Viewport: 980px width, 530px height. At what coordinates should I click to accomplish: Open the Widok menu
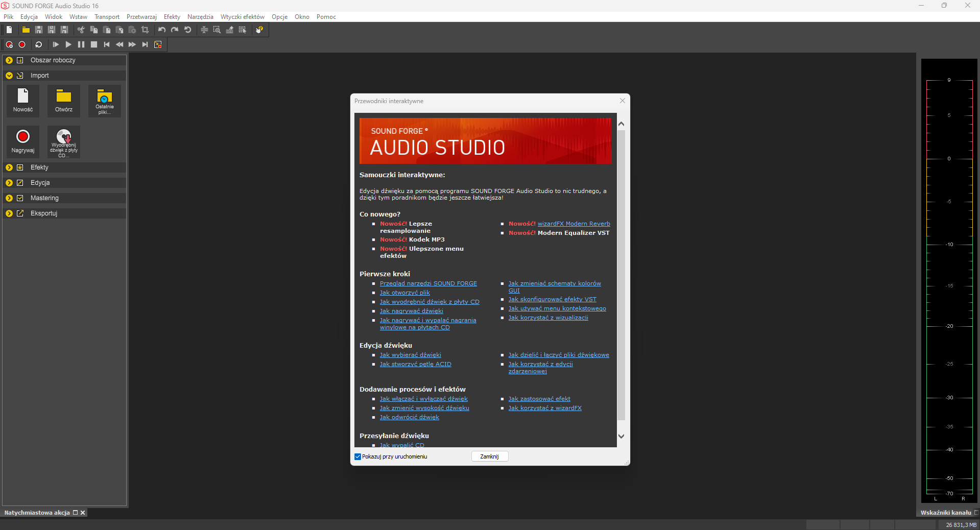(54, 17)
